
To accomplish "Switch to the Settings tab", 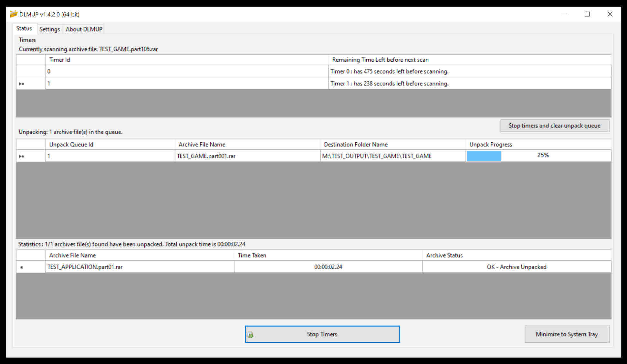I will pyautogui.click(x=49, y=29).
